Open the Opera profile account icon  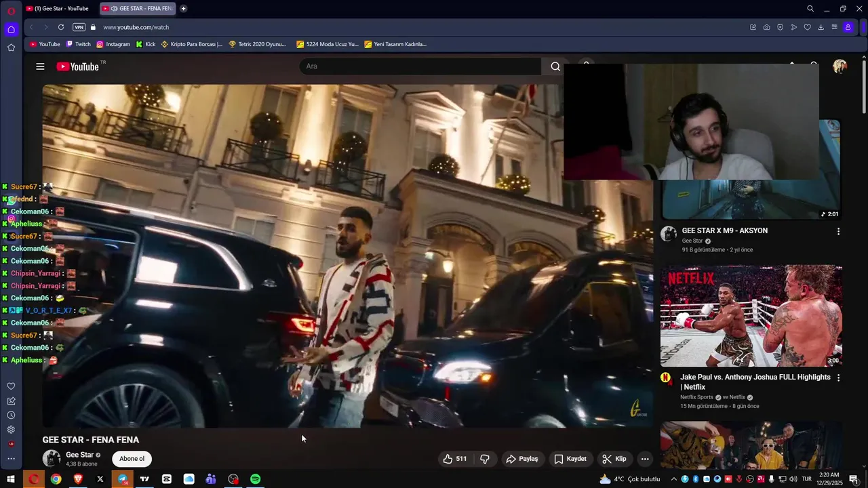848,27
